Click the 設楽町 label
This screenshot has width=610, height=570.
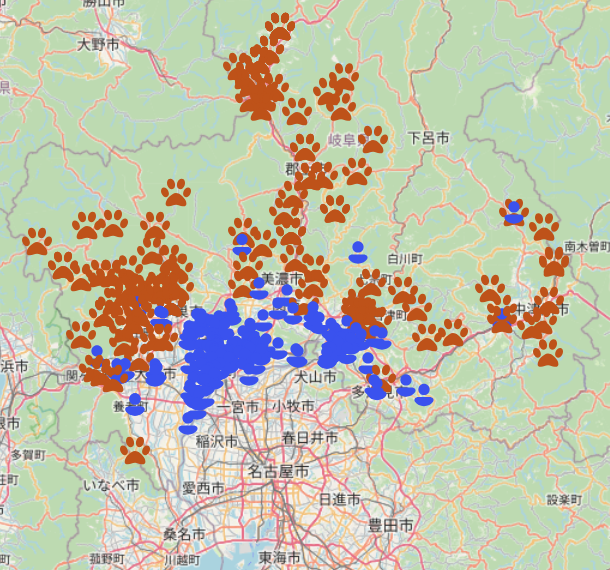tap(564, 500)
